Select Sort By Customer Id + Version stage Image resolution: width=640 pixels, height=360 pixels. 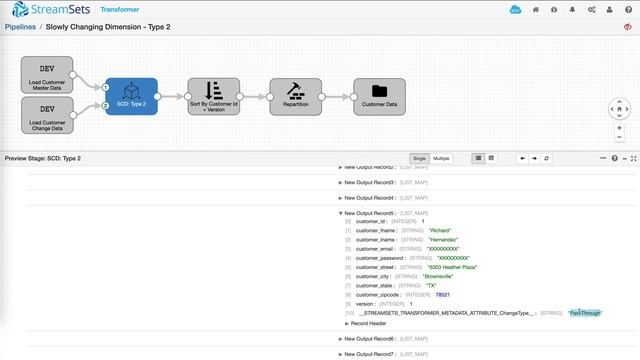(x=213, y=96)
